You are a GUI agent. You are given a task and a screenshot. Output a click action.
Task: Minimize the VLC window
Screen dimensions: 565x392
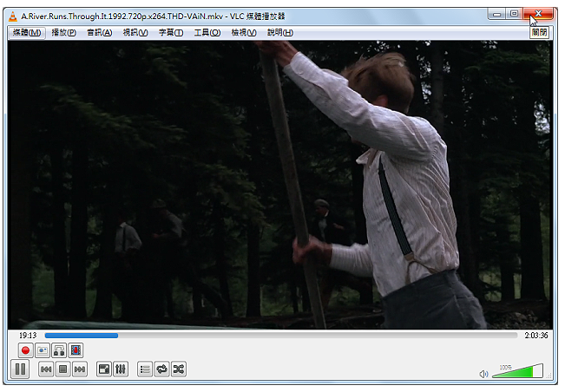click(x=497, y=14)
